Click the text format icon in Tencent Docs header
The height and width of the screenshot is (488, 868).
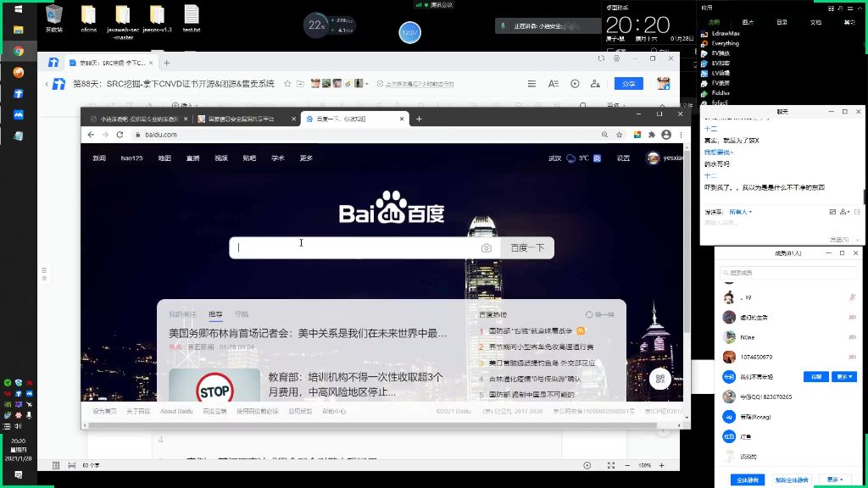point(553,84)
